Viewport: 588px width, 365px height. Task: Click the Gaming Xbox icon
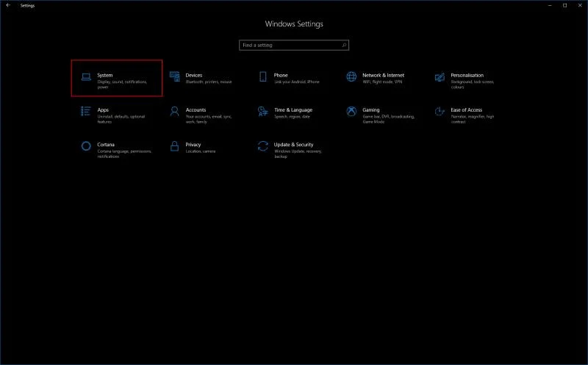tap(351, 112)
